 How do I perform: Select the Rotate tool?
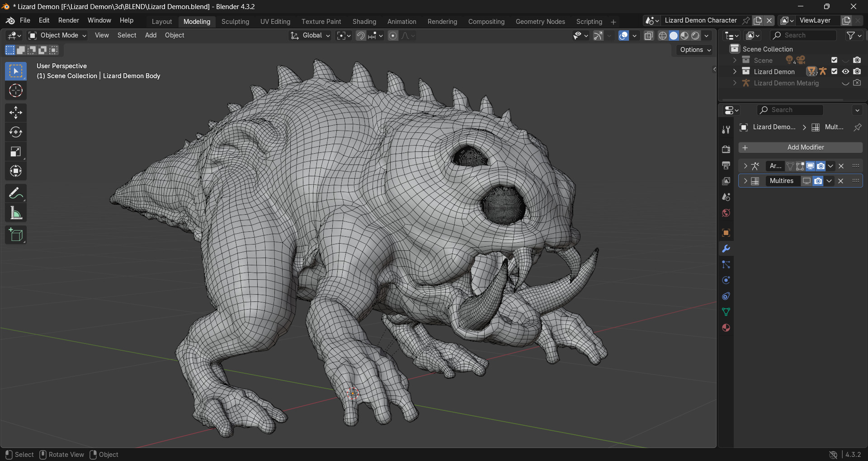click(16, 132)
